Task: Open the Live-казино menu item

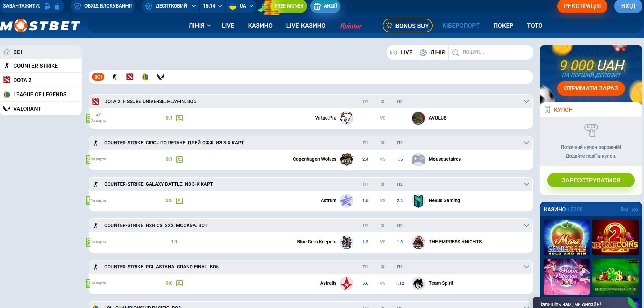Action: pos(306,26)
